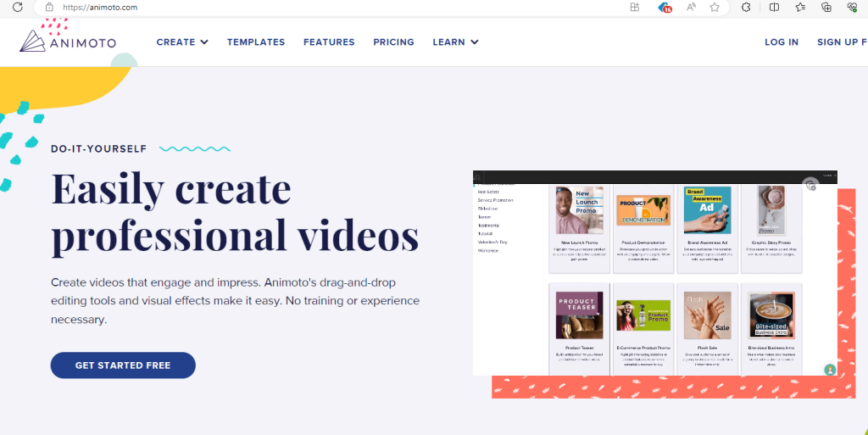Select the Flash Sale template thumbnail

pyautogui.click(x=707, y=315)
